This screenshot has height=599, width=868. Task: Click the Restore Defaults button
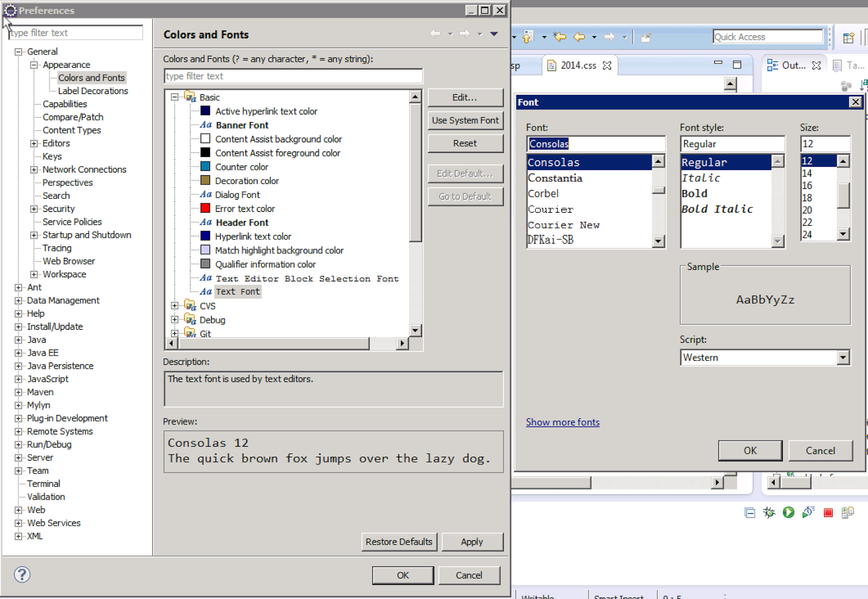[x=399, y=541]
